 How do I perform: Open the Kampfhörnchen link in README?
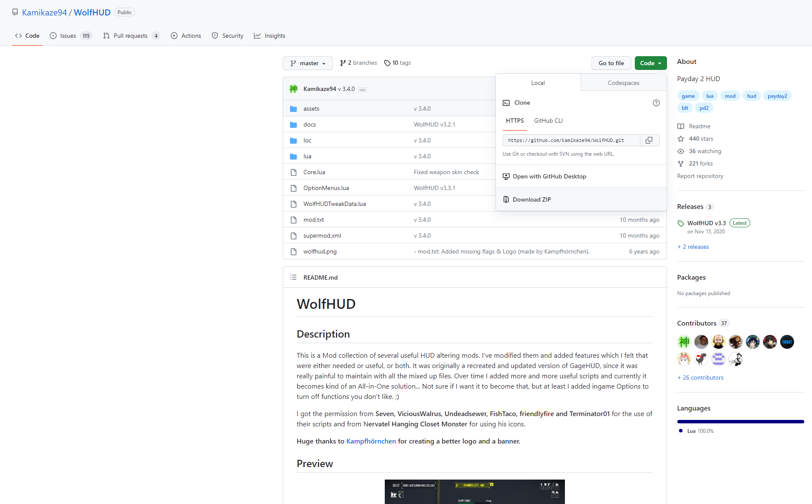tap(371, 441)
